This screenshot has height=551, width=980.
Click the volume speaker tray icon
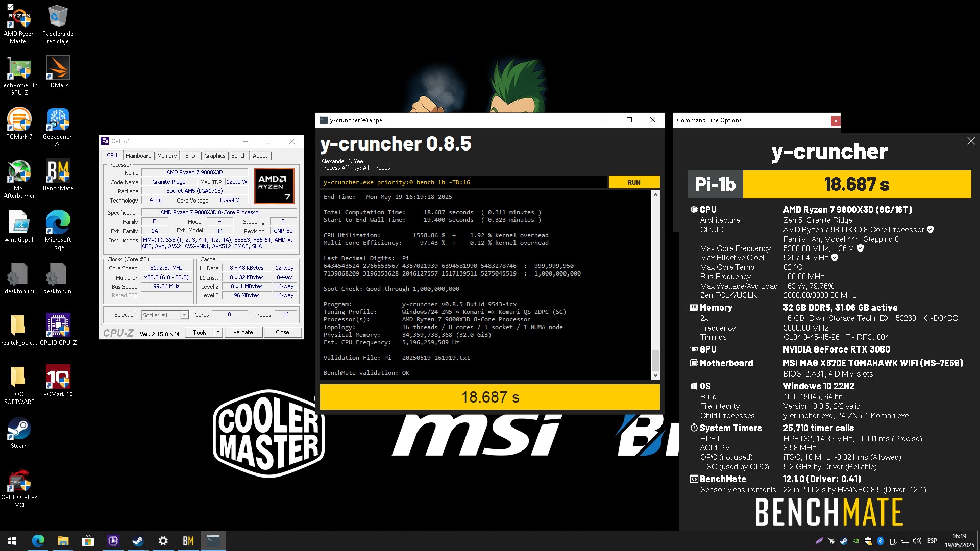(917, 541)
